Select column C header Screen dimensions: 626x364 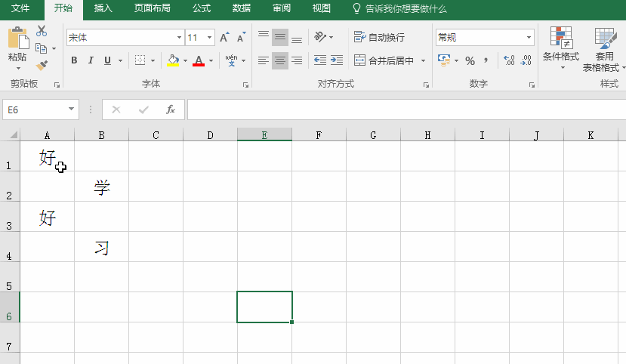(x=156, y=135)
